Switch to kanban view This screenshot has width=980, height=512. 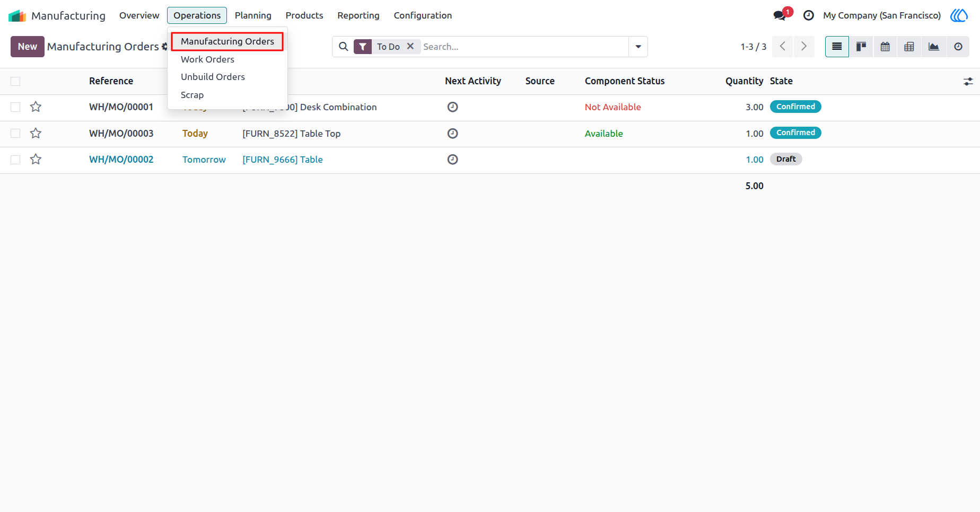coord(861,47)
